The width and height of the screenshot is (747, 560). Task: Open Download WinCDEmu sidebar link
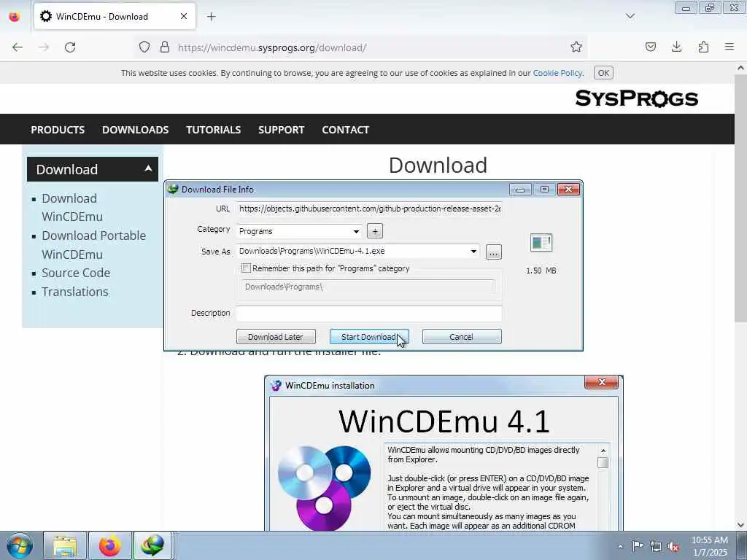click(x=72, y=207)
